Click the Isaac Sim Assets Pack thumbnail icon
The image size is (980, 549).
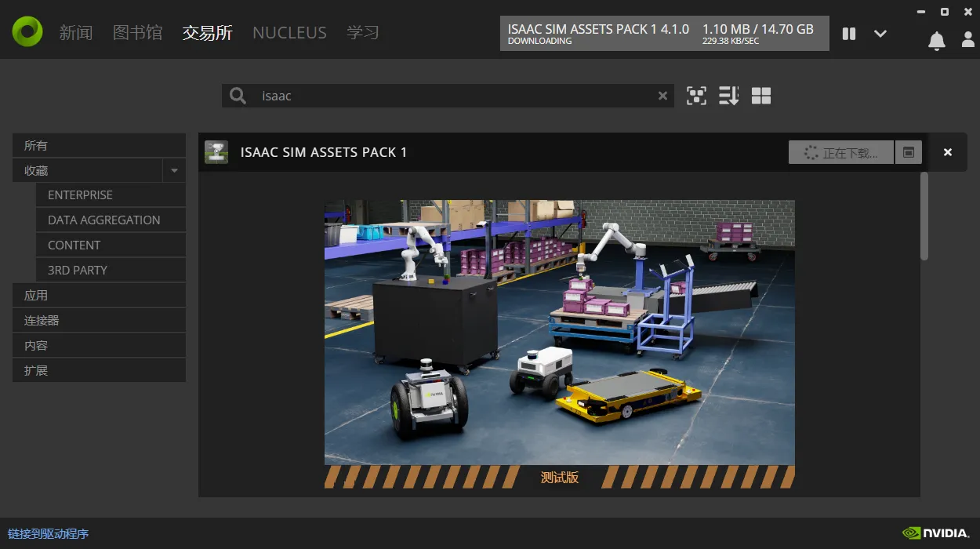[216, 152]
